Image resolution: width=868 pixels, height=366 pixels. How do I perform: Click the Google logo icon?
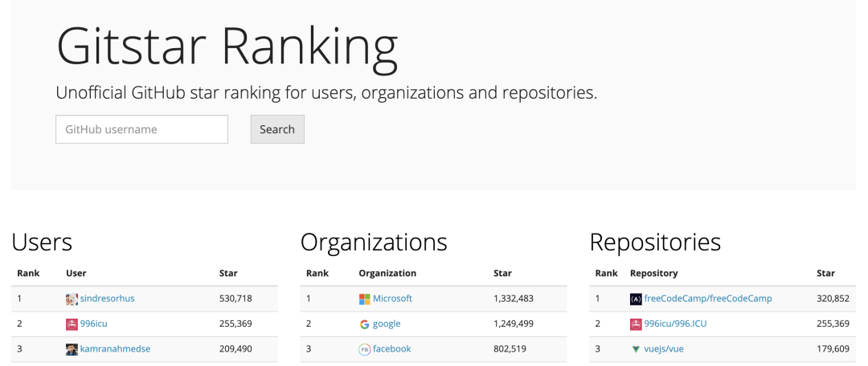pyautogui.click(x=364, y=324)
